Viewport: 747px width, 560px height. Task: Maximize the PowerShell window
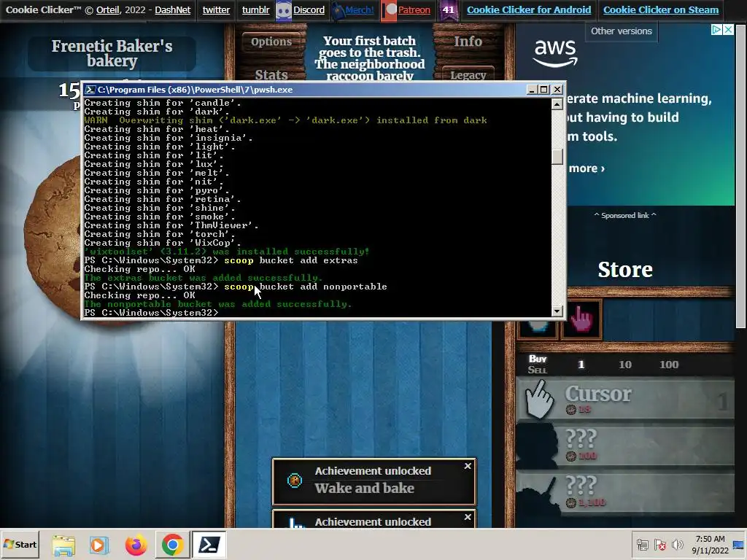coord(544,90)
